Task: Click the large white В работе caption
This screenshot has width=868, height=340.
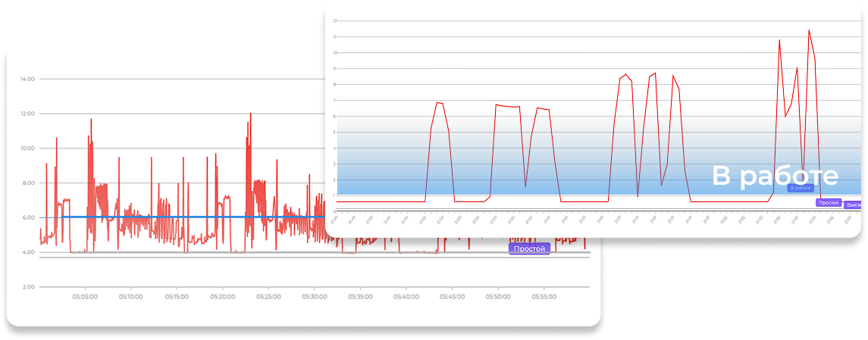Action: click(x=775, y=176)
